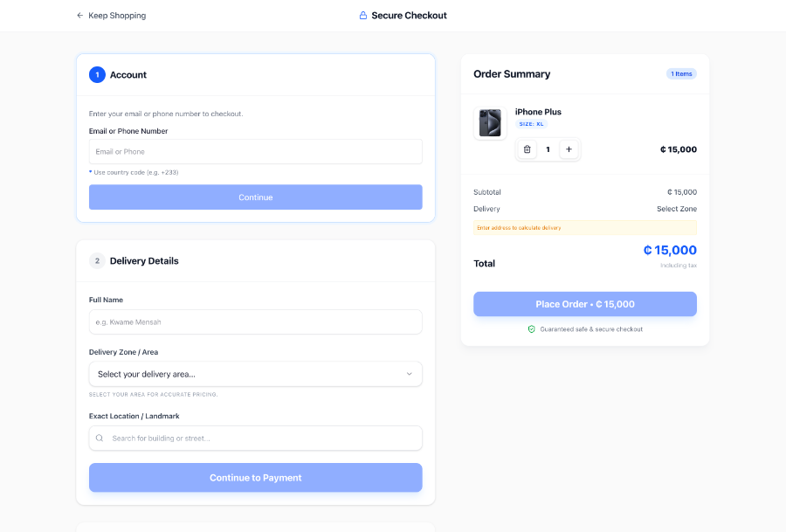The height and width of the screenshot is (532, 786).
Task: Expand delivery area list via chevron arrow
Action: 409,374
